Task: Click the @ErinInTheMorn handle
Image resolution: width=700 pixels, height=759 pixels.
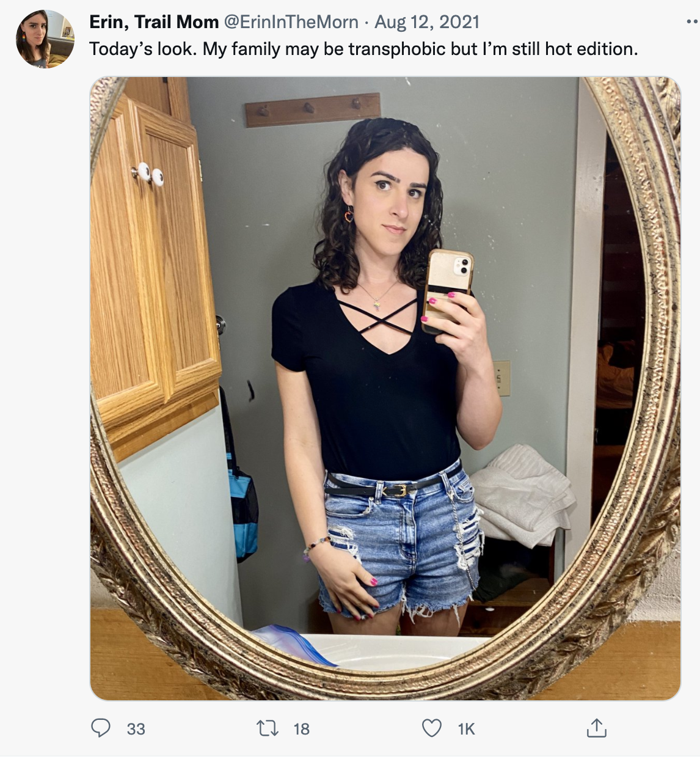Action: 291,22
